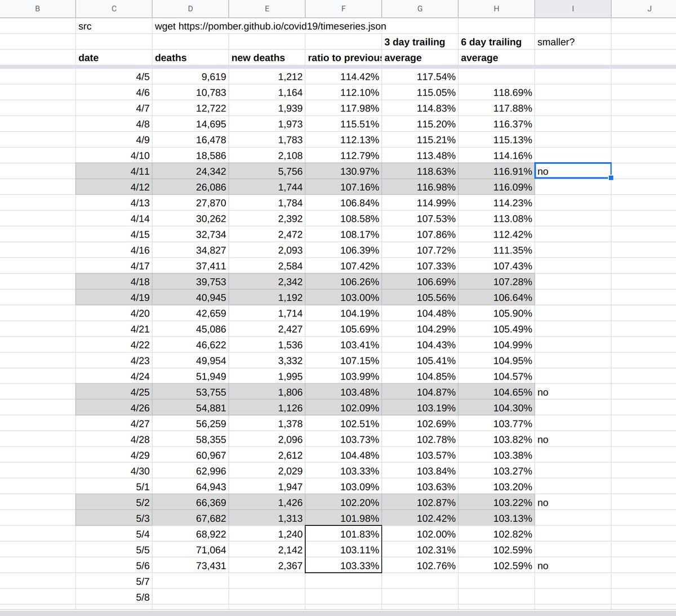The width and height of the screenshot is (676, 616).
Task: Click deaths value 40,945
Action: [x=190, y=297]
